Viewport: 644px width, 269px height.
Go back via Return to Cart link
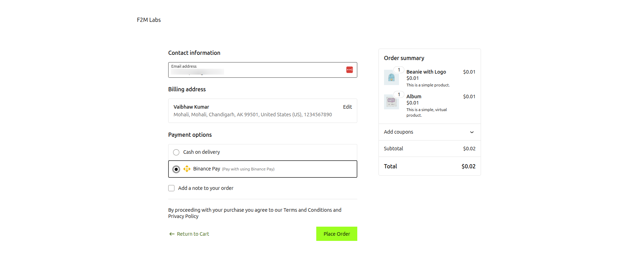click(x=193, y=234)
